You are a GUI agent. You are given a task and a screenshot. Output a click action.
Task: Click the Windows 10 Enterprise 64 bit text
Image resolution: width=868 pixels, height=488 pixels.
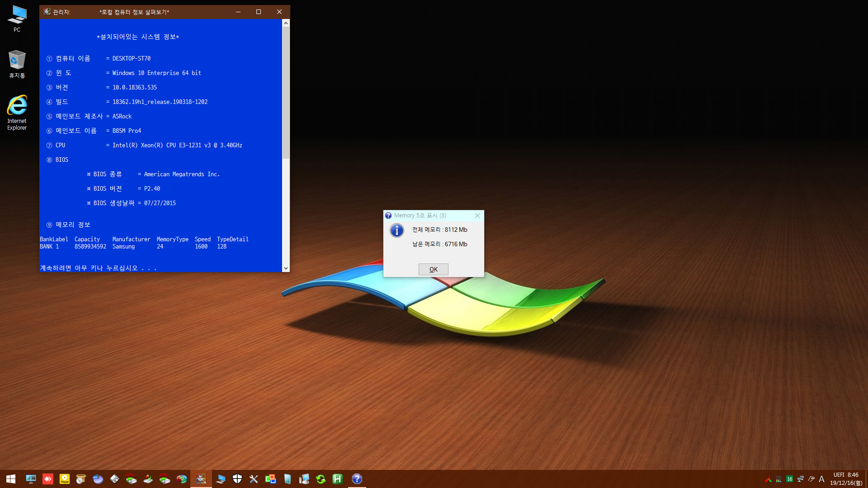pos(157,73)
